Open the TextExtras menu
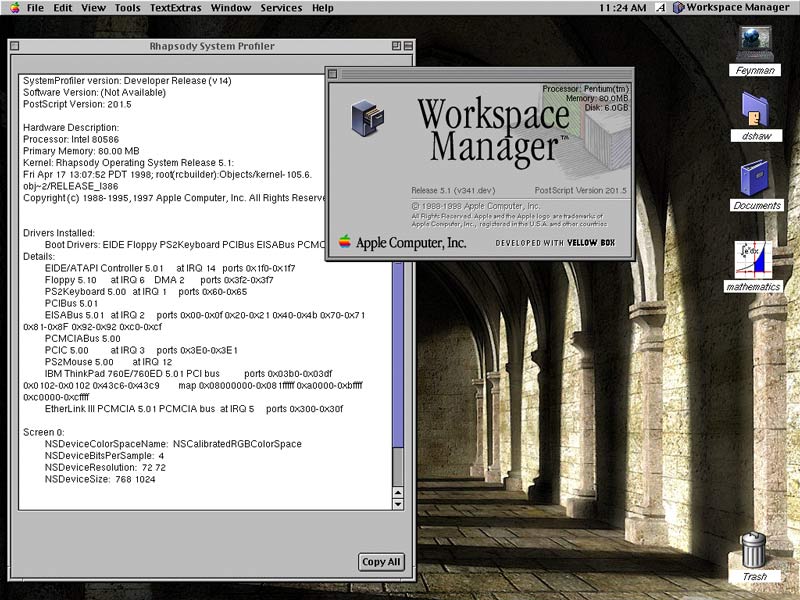The width and height of the screenshot is (800, 600). click(x=174, y=7)
